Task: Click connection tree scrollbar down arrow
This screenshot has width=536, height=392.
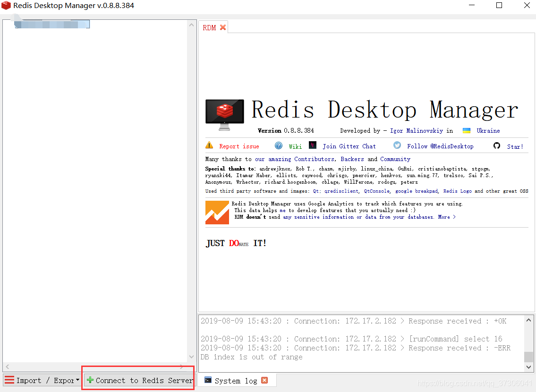Action: 191,357
